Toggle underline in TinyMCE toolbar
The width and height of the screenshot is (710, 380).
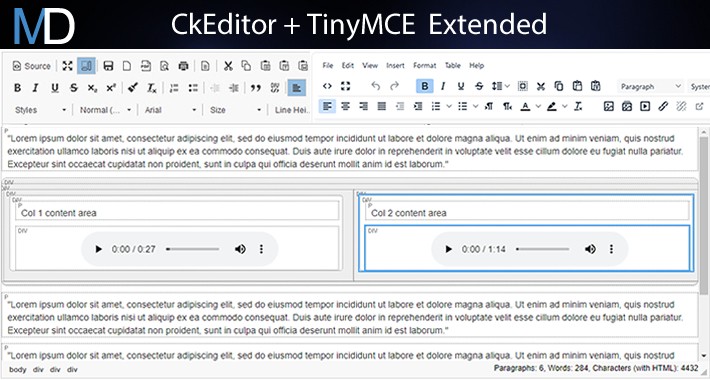tap(461, 86)
